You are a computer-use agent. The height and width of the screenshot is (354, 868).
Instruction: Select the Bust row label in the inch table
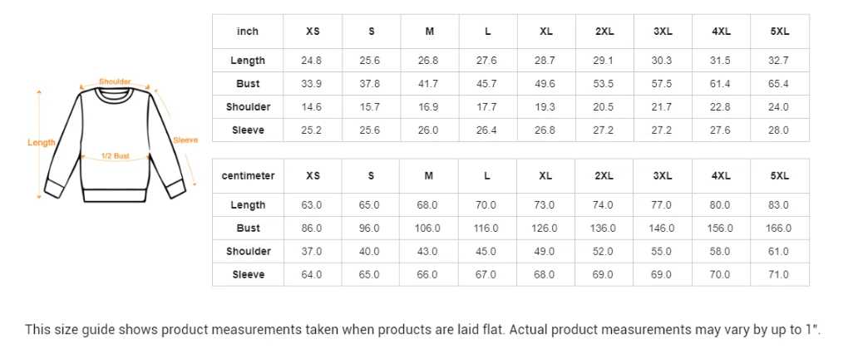(x=248, y=84)
